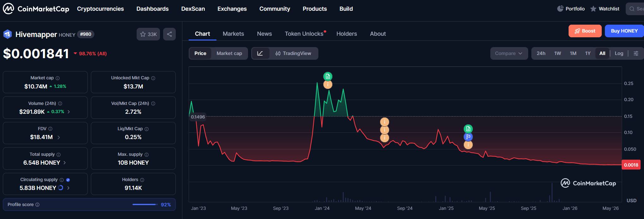
Task: Set chart range to 1M
Action: [573, 53]
